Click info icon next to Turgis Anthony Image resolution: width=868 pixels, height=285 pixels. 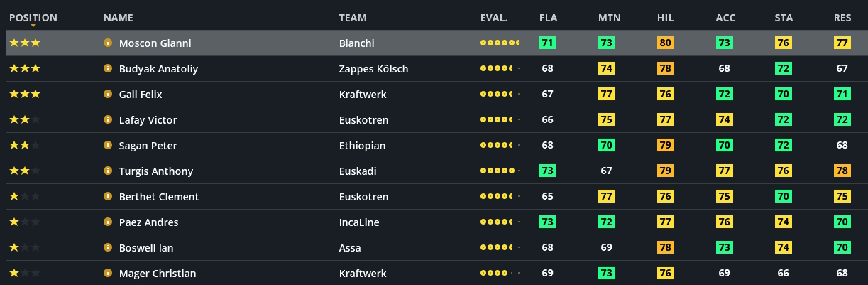108,171
